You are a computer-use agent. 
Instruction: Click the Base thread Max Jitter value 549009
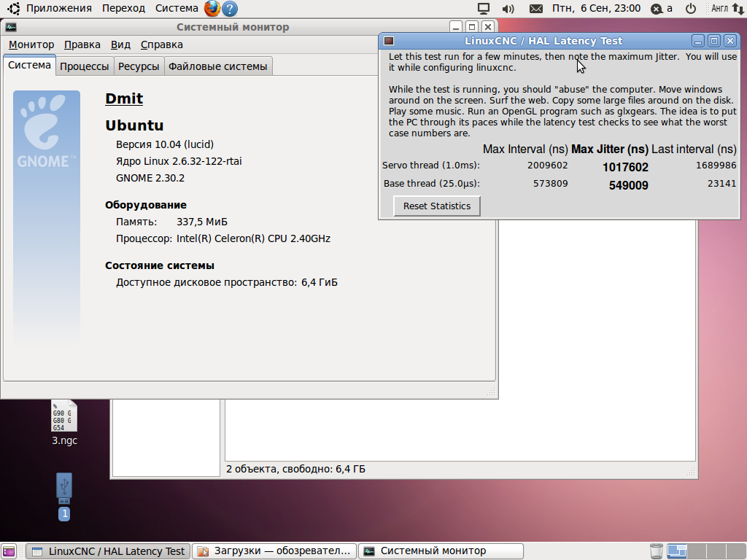pos(628,185)
